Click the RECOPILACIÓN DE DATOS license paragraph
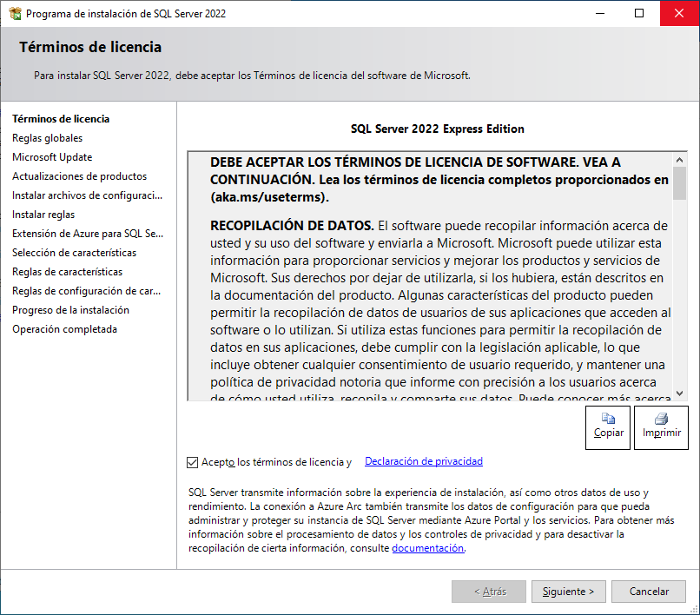Viewport: 700px width, 615px height. tap(440, 308)
